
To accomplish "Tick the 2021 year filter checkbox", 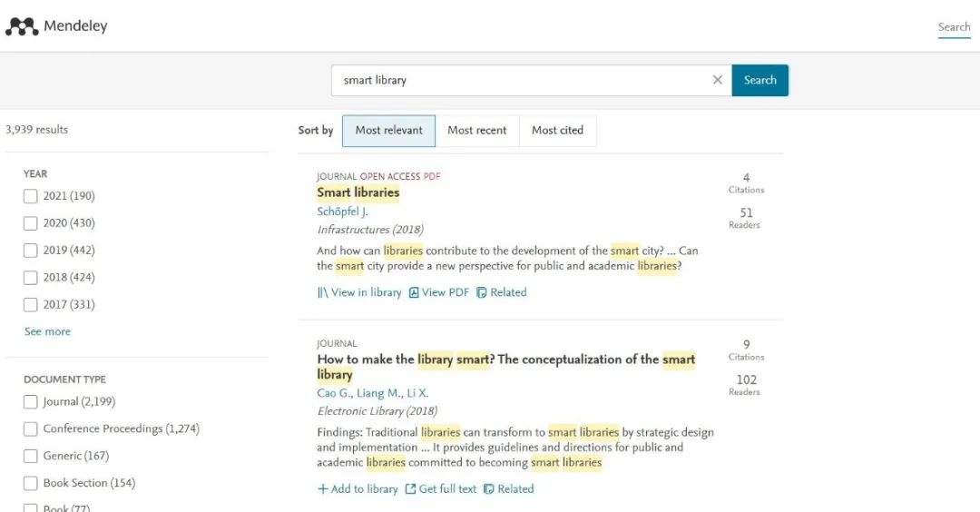I will coord(31,196).
